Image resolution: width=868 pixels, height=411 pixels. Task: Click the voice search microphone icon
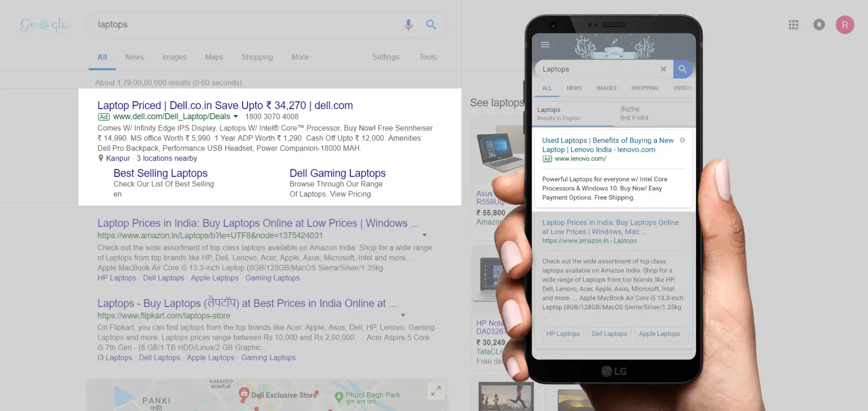pos(408,25)
